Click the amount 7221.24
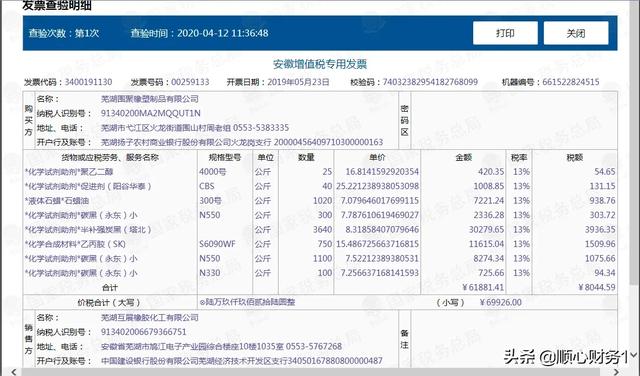This screenshot has height=376, width=640. [x=489, y=201]
